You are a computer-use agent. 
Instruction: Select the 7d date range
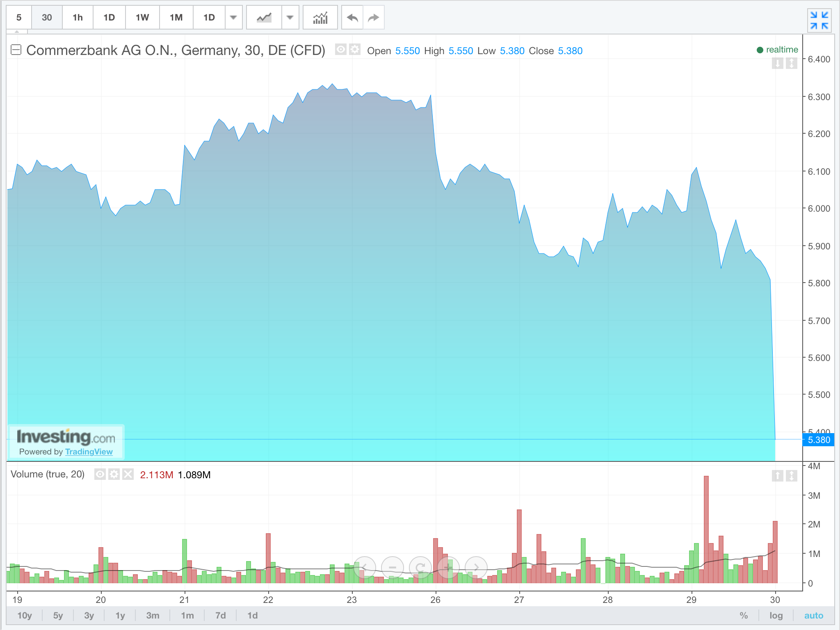coord(221,615)
